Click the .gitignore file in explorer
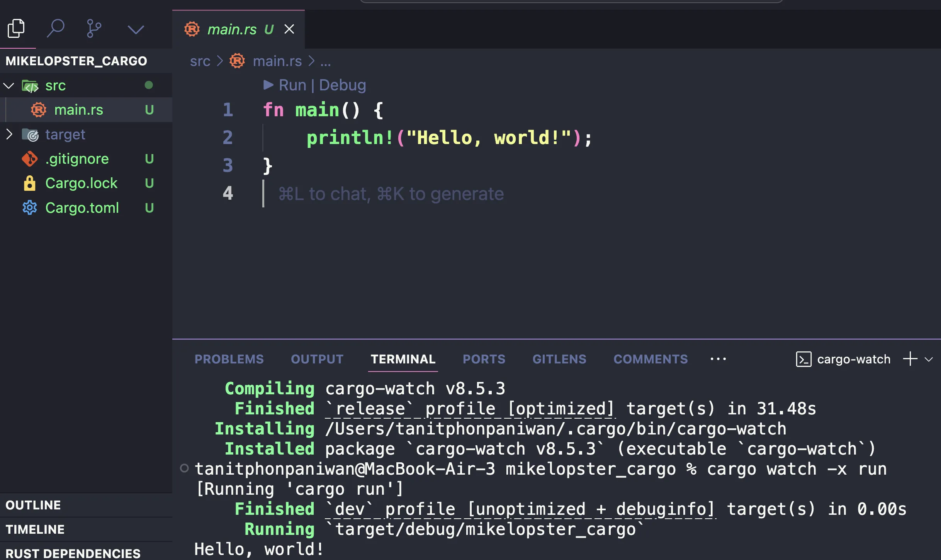The image size is (941, 560). tap(76, 159)
